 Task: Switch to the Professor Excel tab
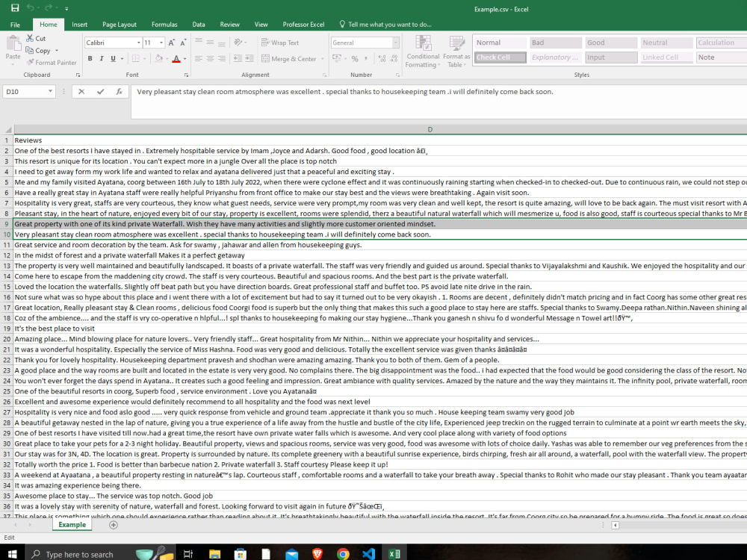[x=303, y=25]
